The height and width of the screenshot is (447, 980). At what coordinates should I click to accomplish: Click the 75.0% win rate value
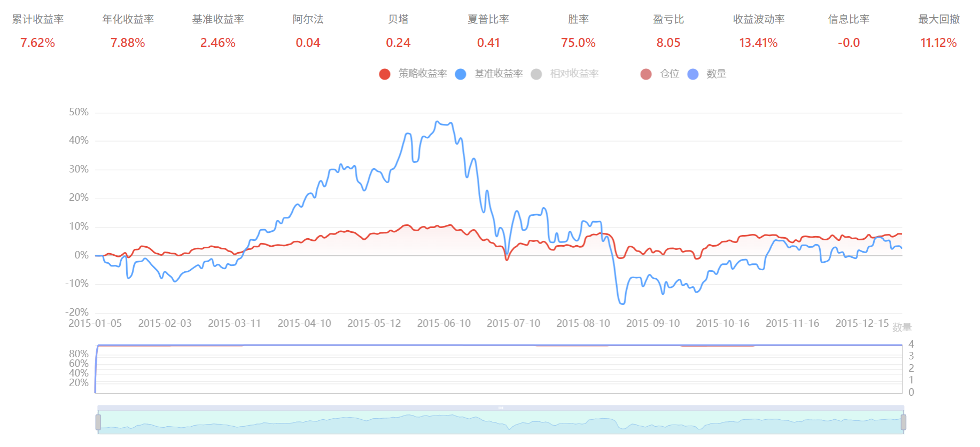click(578, 43)
